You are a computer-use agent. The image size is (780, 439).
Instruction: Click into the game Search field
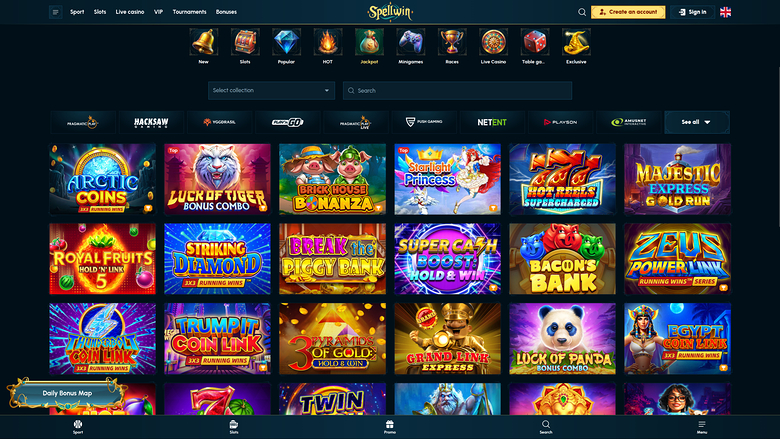pyautogui.click(x=457, y=90)
